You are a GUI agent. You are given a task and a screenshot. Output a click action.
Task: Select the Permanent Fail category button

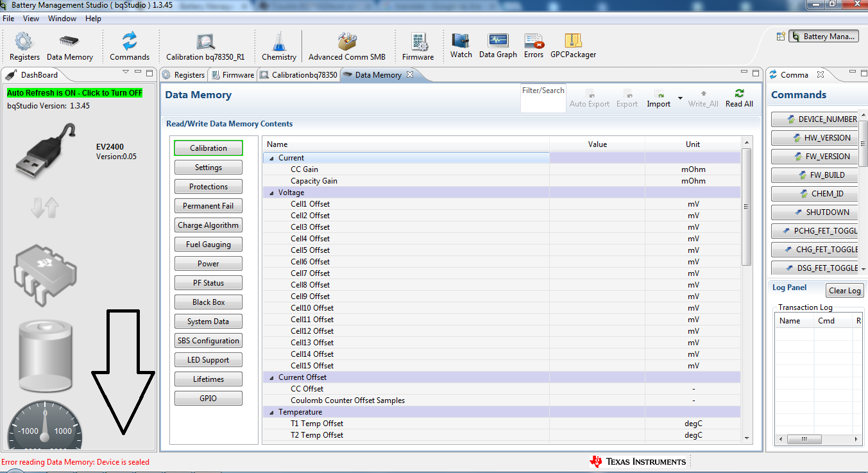[x=208, y=206]
